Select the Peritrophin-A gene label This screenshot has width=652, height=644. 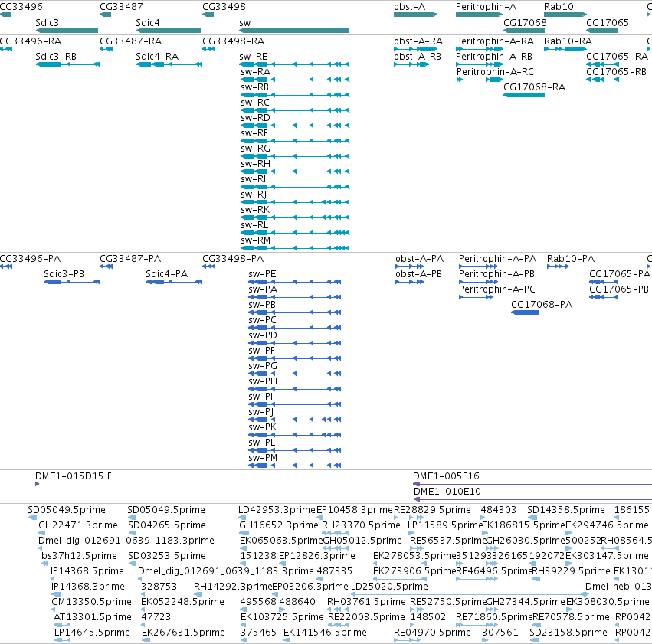click(486, 7)
